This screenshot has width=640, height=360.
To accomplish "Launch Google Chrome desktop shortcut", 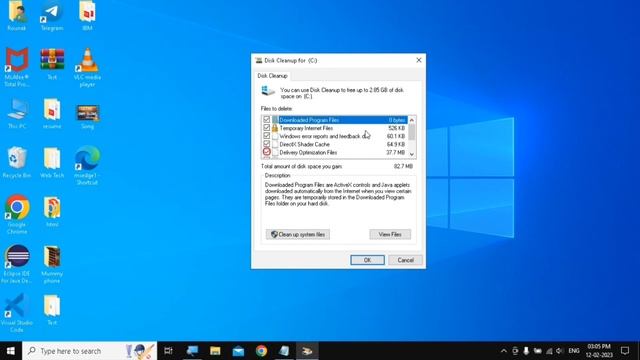I will click(x=17, y=214).
